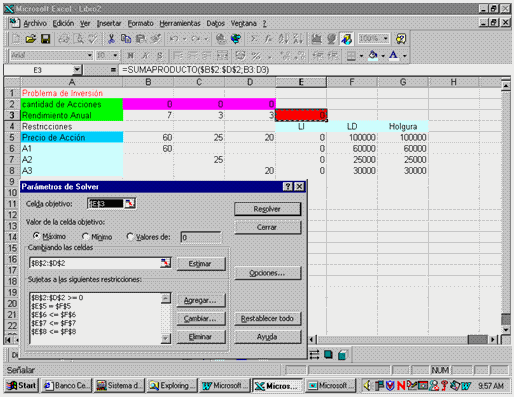Open the font name dropdown
The image size is (514, 397).
90,55
